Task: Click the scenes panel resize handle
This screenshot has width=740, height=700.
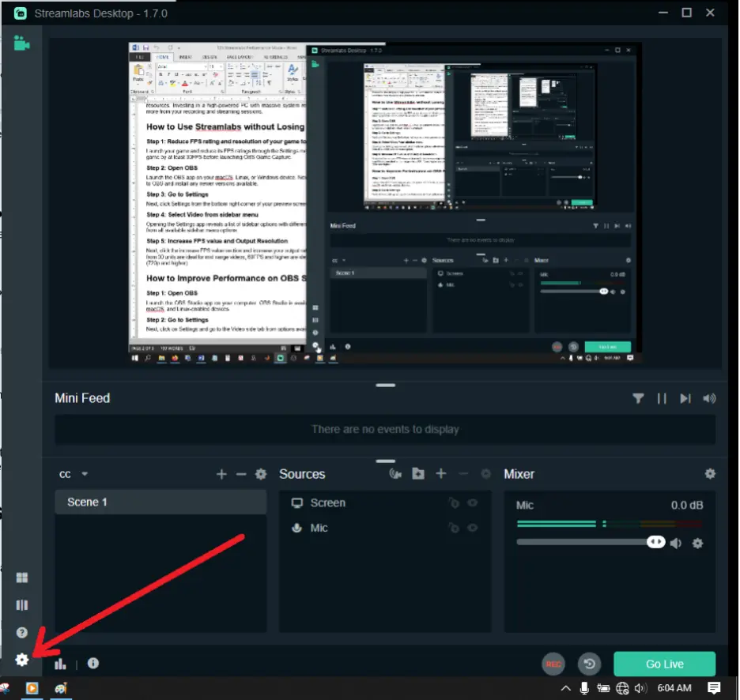Action: pos(386,461)
